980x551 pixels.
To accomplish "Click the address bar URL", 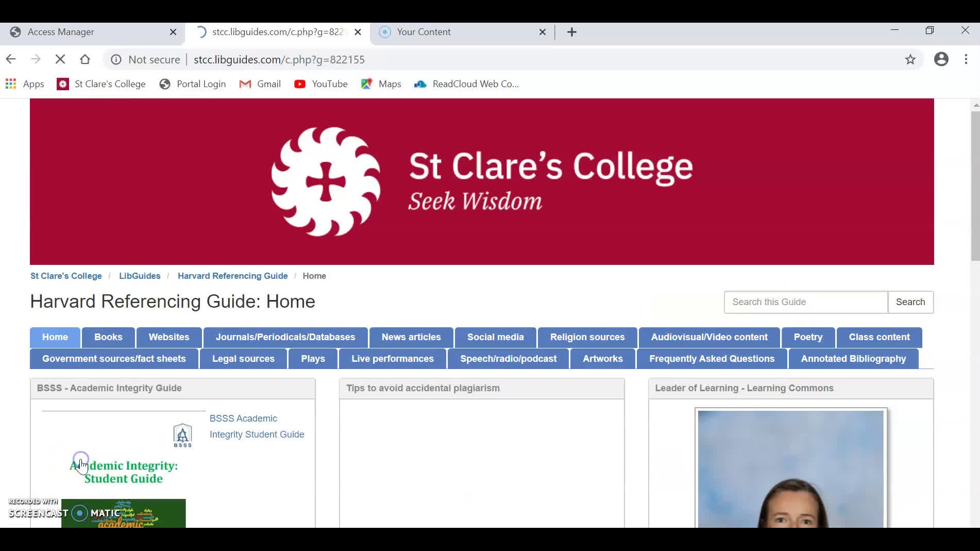I will coord(279,59).
